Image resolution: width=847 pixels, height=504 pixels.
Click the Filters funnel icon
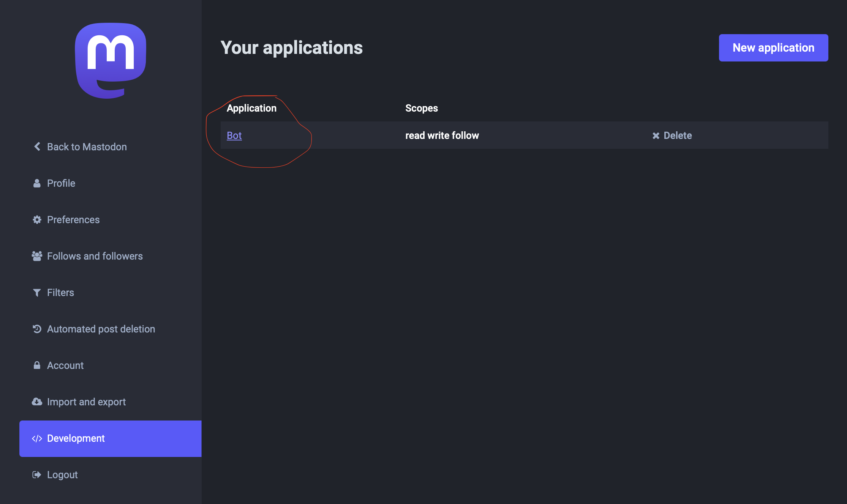[37, 293]
